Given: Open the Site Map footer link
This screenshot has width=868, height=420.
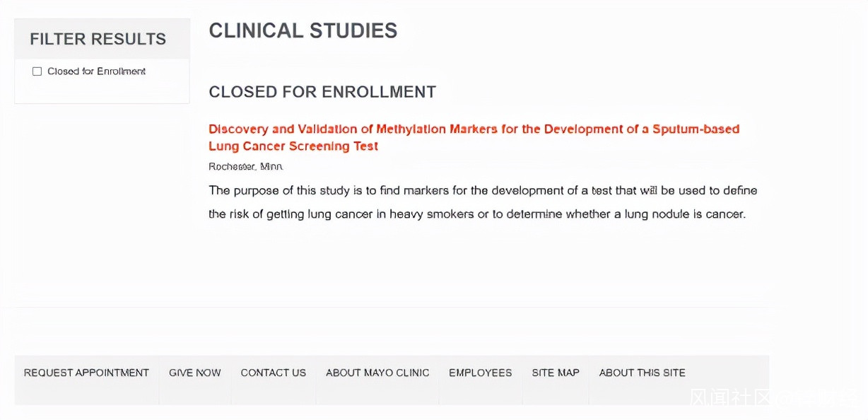Looking at the screenshot, I should [x=556, y=373].
